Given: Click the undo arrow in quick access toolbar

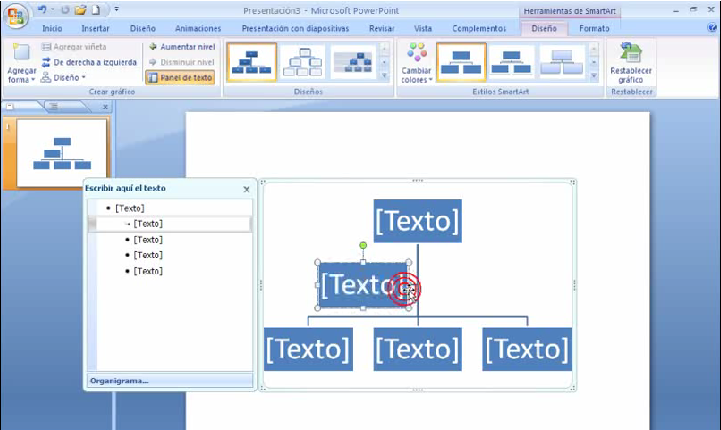Looking at the screenshot, I should 42,10.
